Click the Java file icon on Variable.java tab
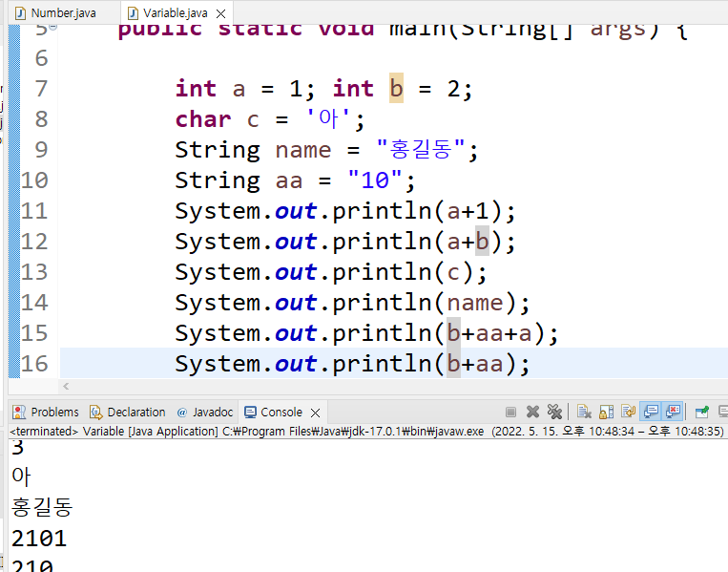 point(133,13)
